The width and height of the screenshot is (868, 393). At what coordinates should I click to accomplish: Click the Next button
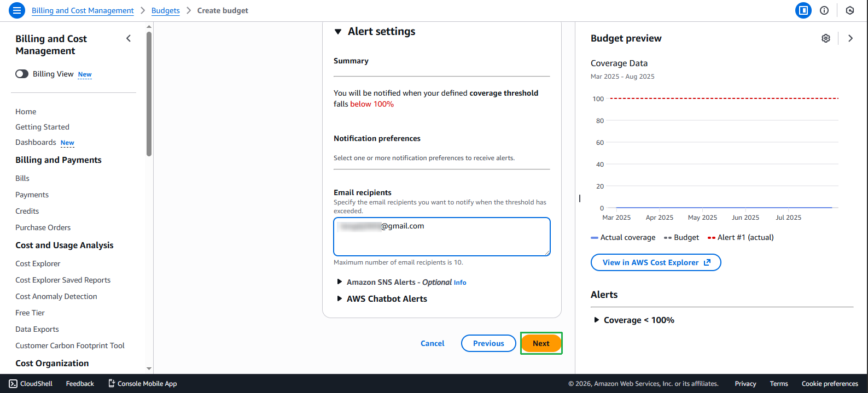coord(541,343)
